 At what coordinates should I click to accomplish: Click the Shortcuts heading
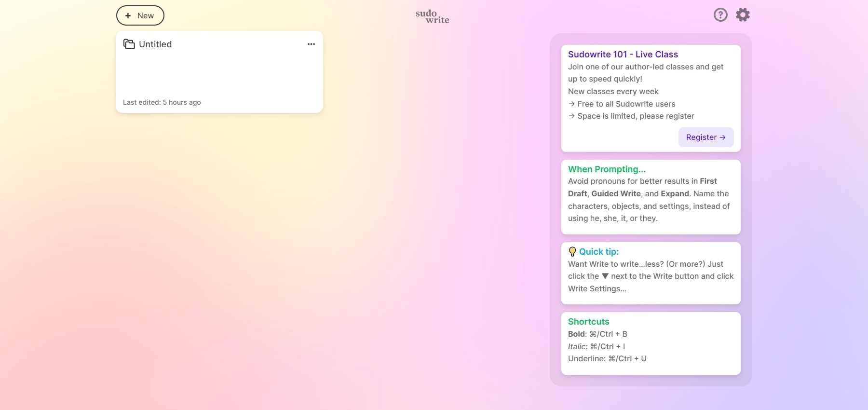(588, 322)
